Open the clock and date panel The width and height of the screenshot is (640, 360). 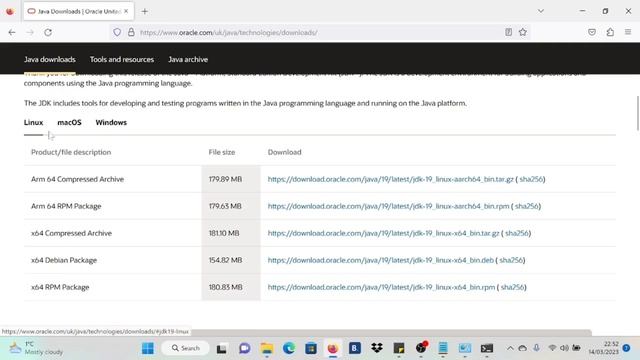[x=604, y=348]
